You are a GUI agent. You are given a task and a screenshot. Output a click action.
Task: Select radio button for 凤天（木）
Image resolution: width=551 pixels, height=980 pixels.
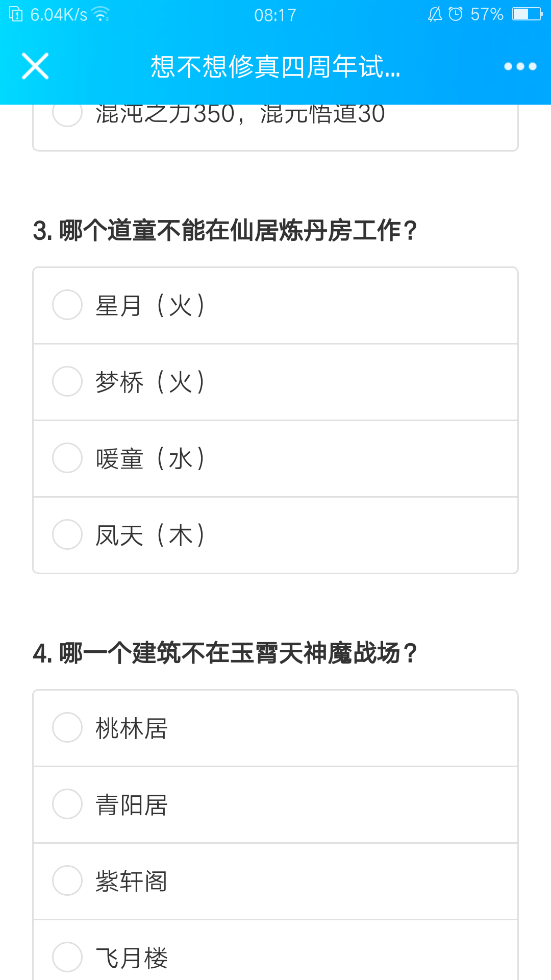coord(67,534)
